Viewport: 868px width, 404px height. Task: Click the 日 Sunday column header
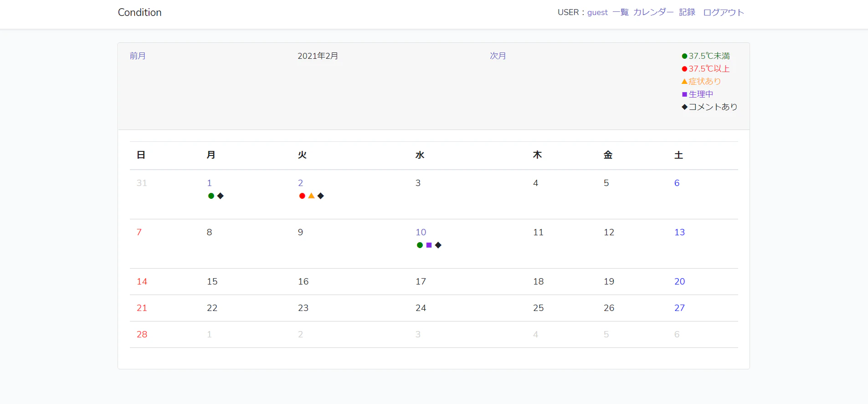pos(141,155)
